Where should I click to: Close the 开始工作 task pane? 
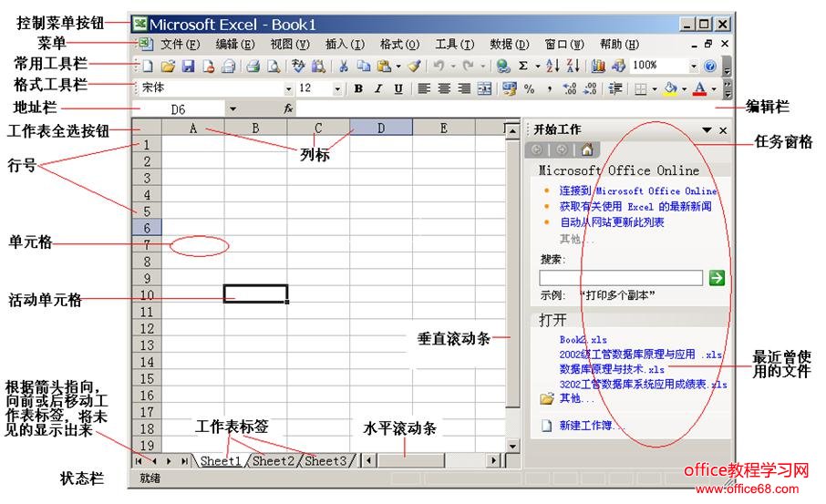(x=723, y=129)
